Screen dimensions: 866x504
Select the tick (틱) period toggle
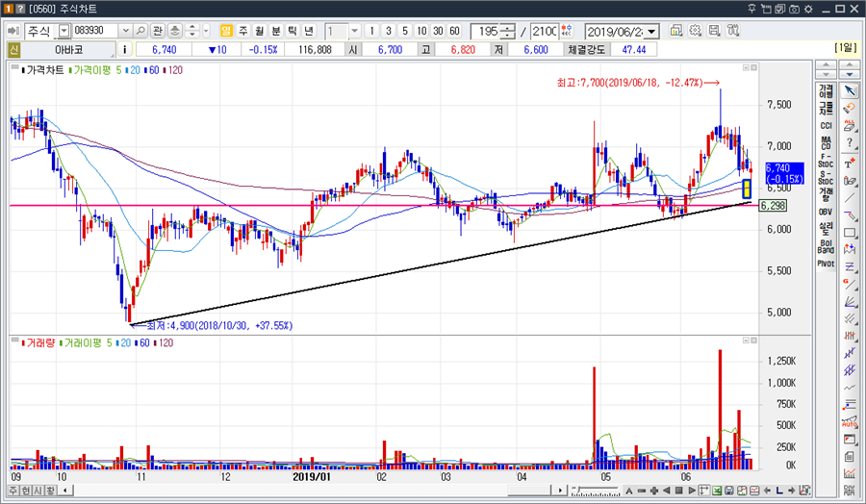click(293, 31)
